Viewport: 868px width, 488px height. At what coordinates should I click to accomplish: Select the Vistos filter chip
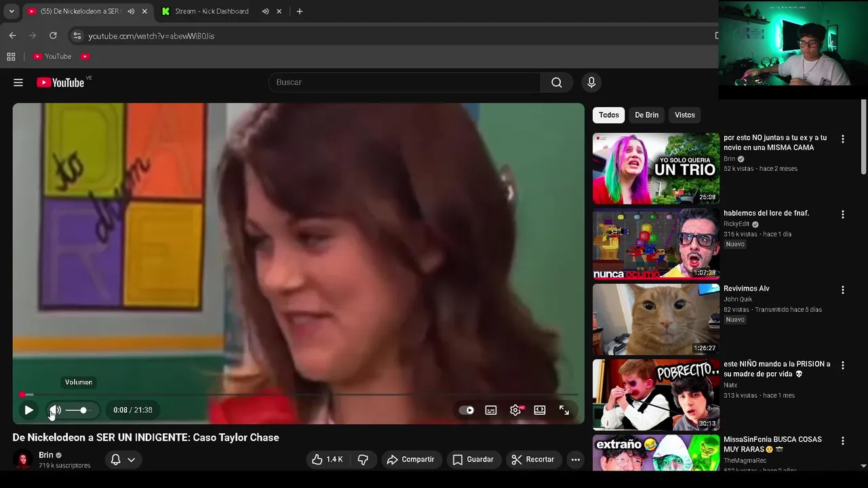click(685, 115)
